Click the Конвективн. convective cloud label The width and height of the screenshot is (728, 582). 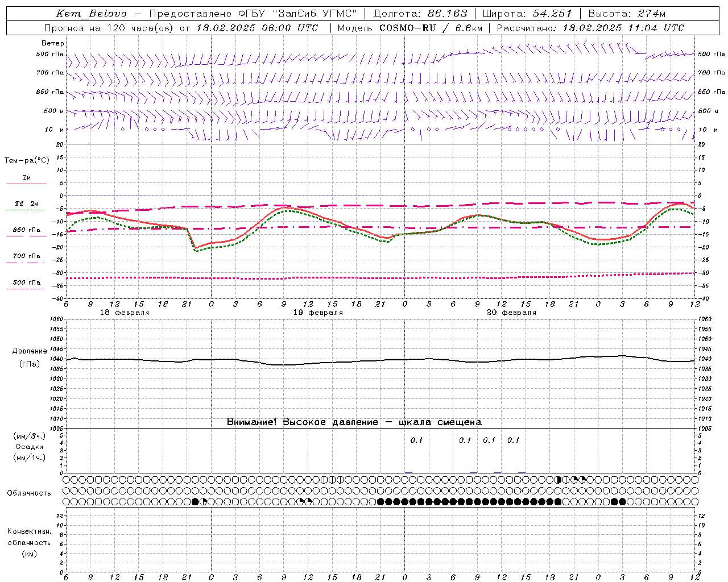[30, 531]
